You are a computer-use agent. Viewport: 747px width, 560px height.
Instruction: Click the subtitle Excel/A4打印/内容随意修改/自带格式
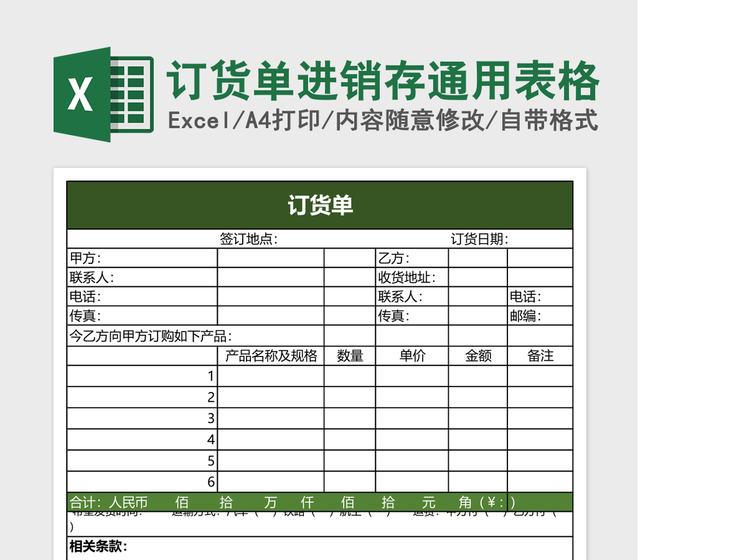click(383, 121)
